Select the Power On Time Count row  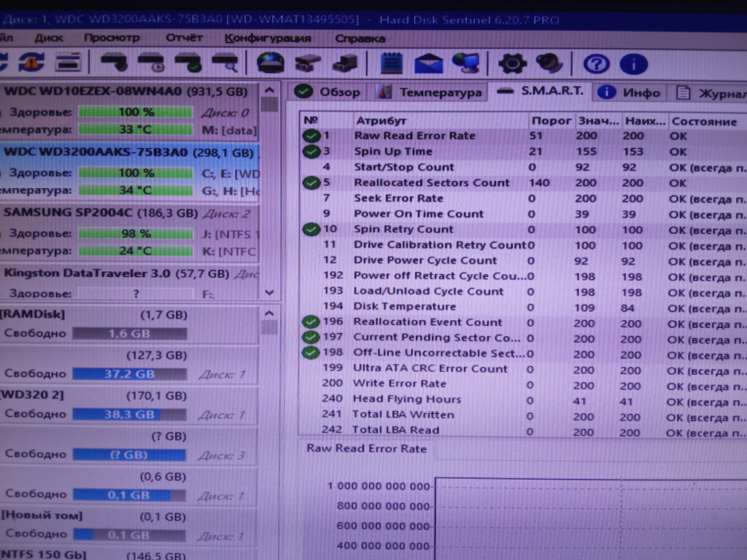click(x=522, y=214)
